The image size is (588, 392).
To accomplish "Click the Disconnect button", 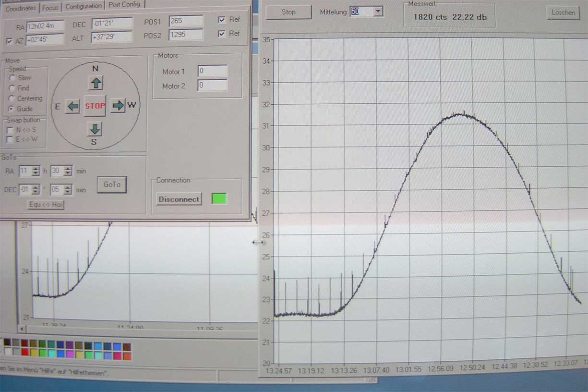I will (x=179, y=199).
